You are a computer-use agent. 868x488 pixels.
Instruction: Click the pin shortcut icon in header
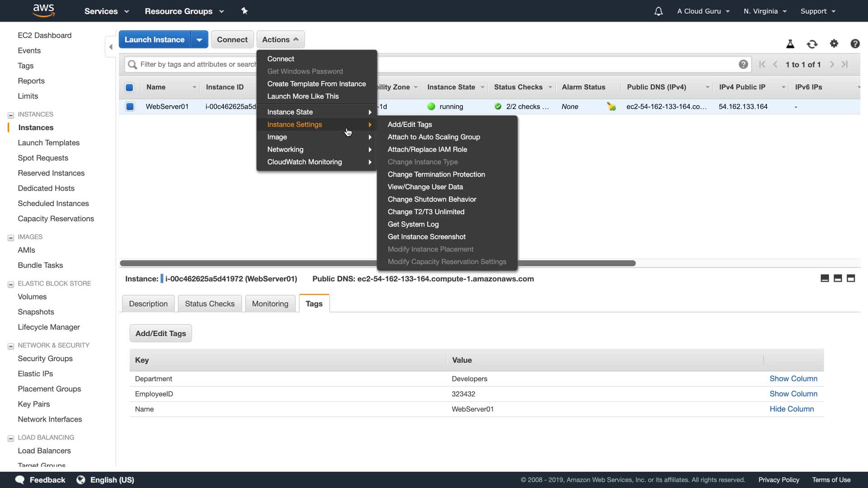click(x=244, y=11)
